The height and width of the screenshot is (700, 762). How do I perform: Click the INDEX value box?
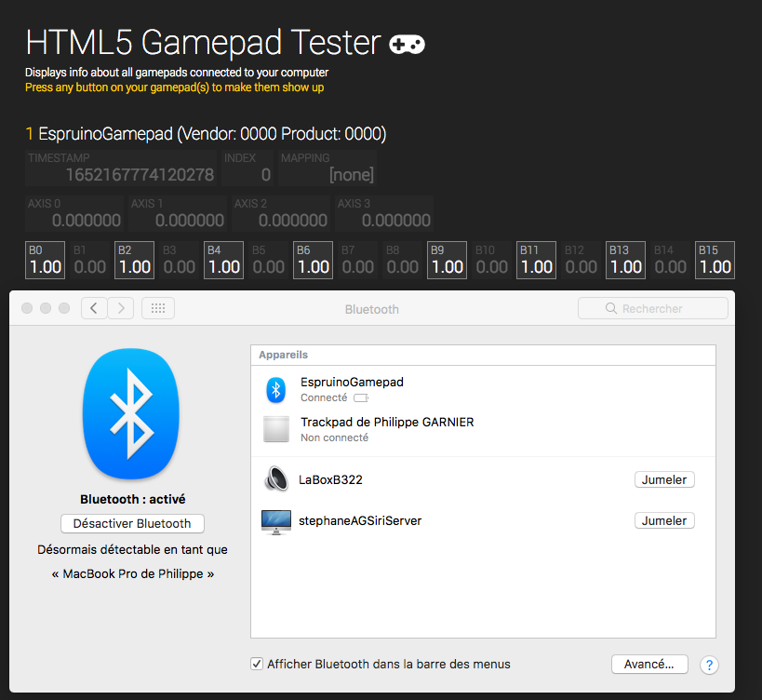[247, 168]
